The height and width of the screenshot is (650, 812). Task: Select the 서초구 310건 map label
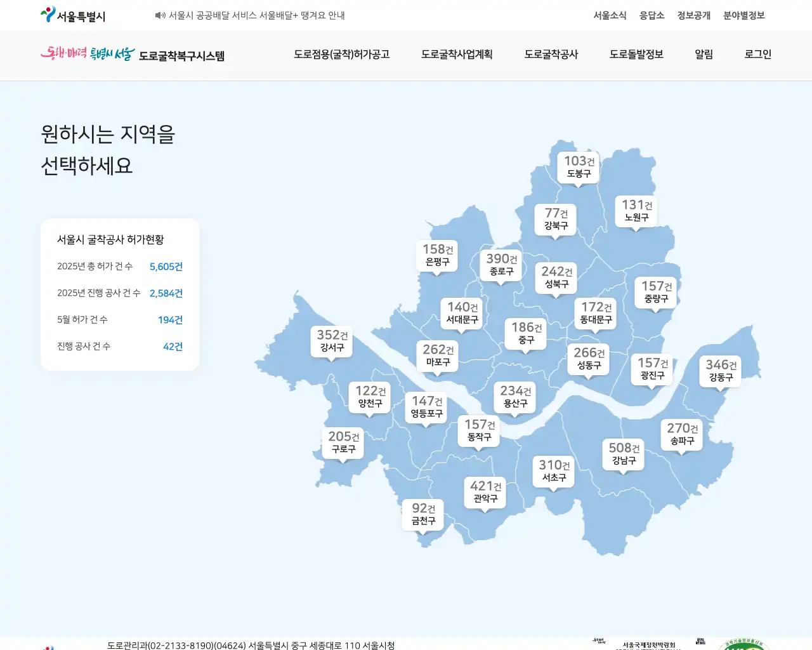(x=554, y=471)
